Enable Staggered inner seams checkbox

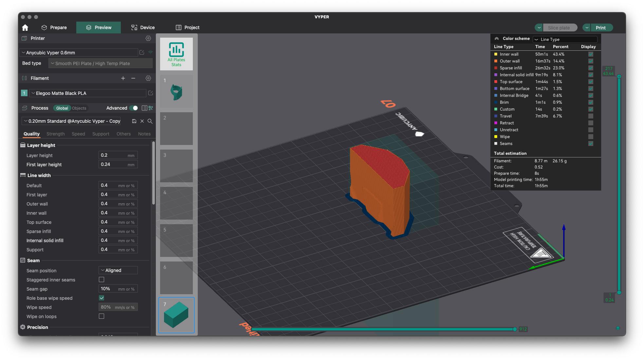[101, 279]
